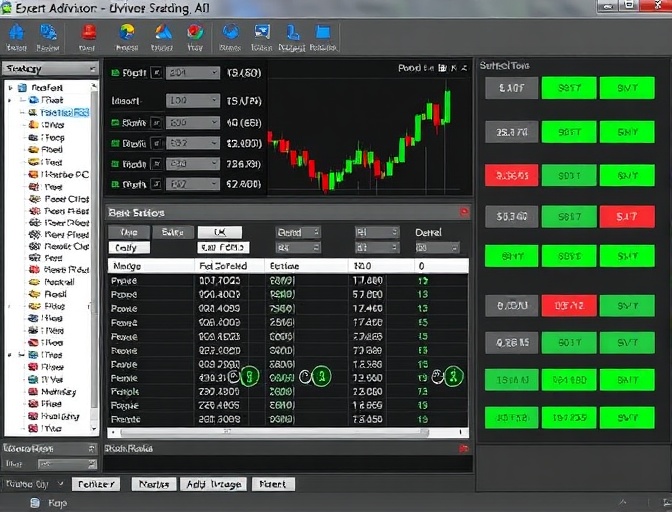Screen dimensions: 672x512
Task: Click the blue home icon in the toolbar
Action: [17, 34]
